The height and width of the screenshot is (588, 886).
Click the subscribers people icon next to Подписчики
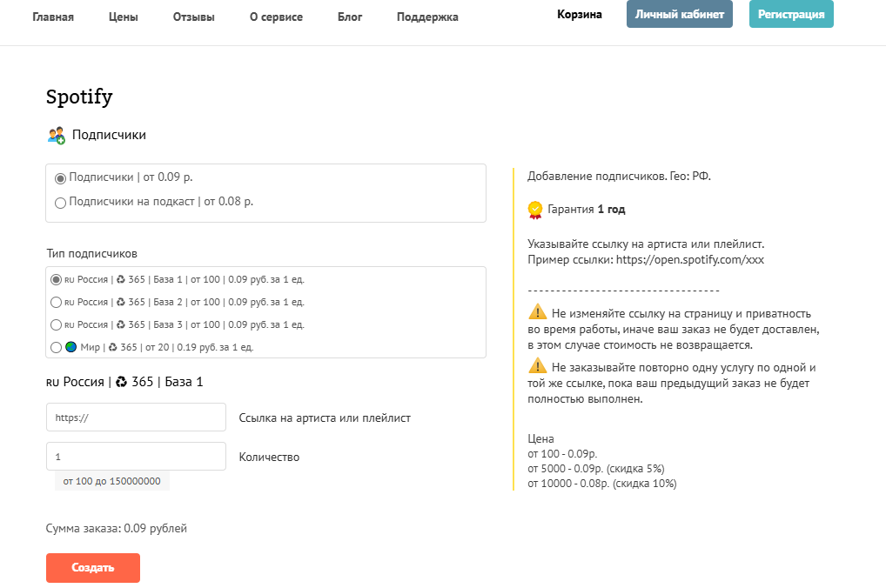point(57,136)
